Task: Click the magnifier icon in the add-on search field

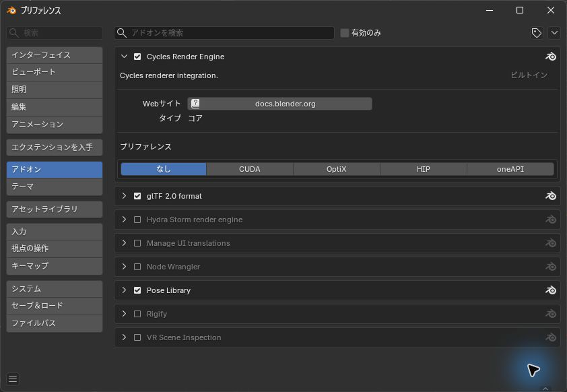Action: click(x=122, y=33)
